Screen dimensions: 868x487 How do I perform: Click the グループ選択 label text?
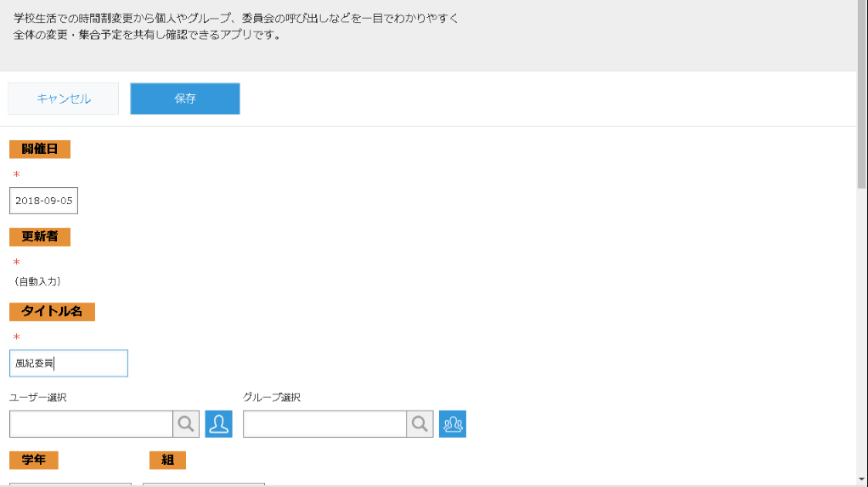pyautogui.click(x=272, y=397)
